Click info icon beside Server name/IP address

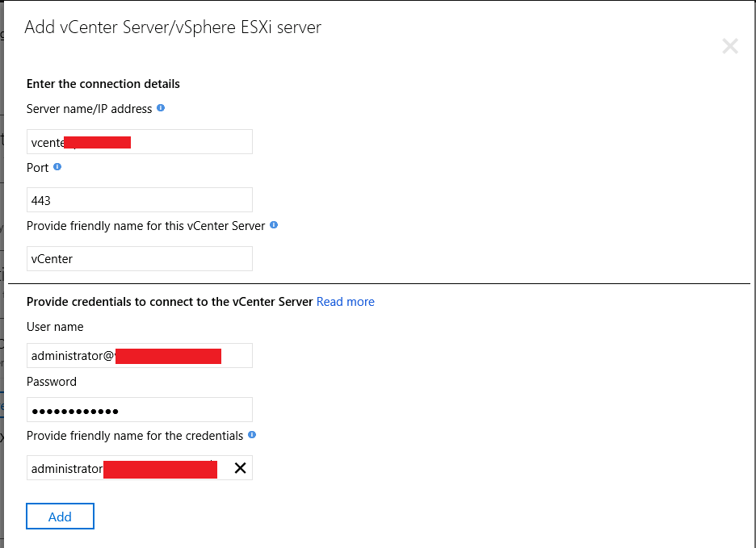(161, 108)
